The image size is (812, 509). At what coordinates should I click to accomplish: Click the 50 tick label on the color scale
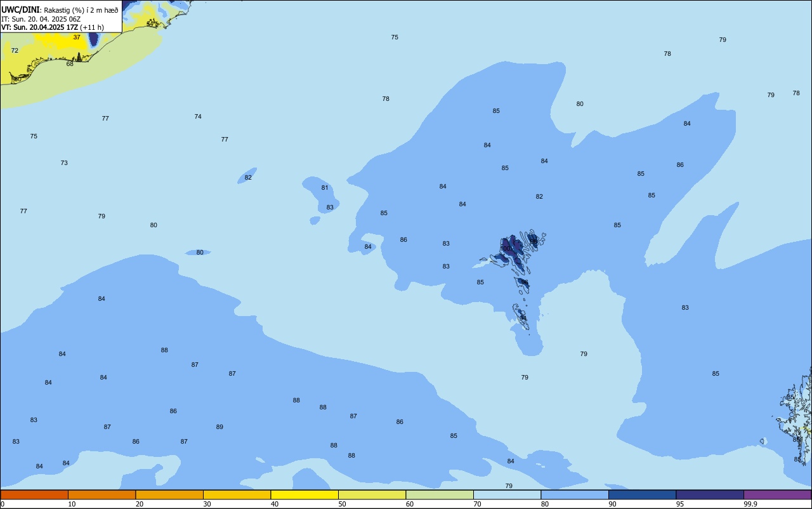pos(343,504)
